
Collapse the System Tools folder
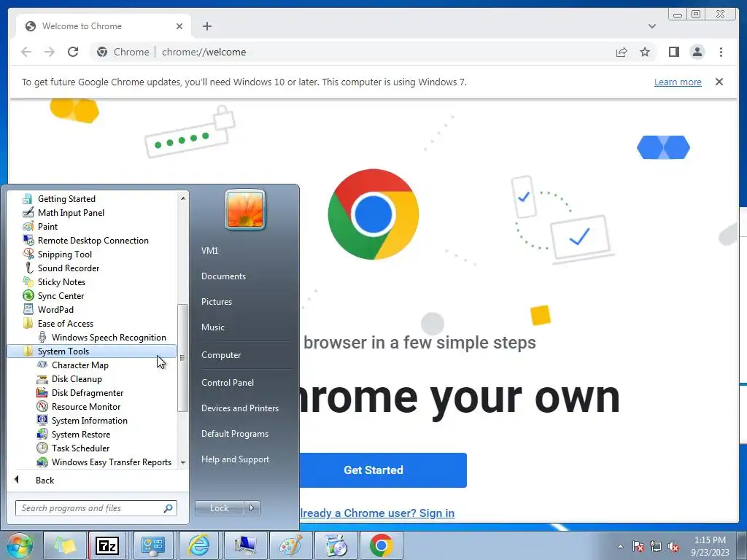[91, 351]
